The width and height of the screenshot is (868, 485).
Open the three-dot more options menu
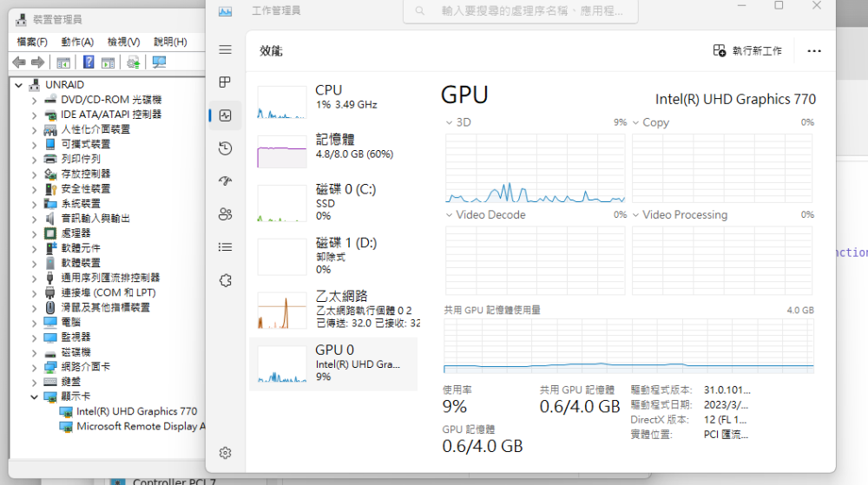814,51
